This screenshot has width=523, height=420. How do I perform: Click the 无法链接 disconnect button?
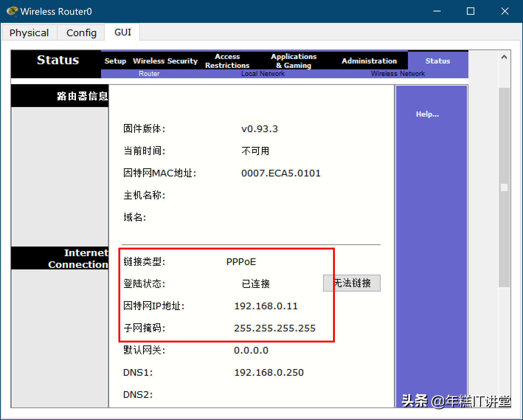pos(352,283)
